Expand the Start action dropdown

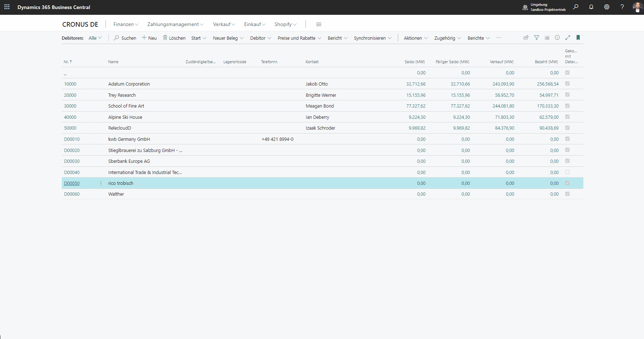point(199,38)
